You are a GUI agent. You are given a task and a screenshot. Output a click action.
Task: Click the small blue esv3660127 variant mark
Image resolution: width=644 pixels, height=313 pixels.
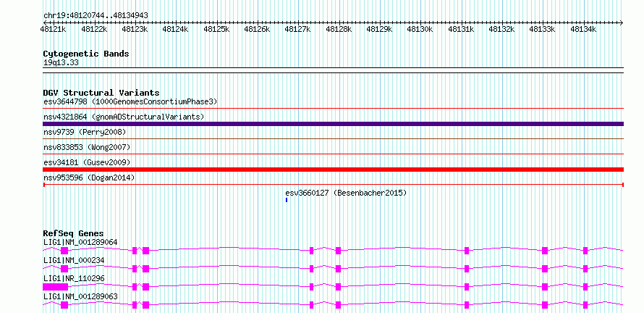[x=287, y=200]
